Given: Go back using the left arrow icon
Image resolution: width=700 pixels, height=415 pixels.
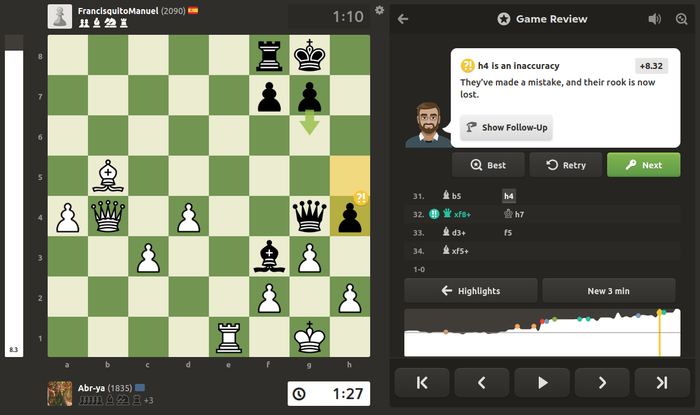Looking at the screenshot, I should (403, 18).
